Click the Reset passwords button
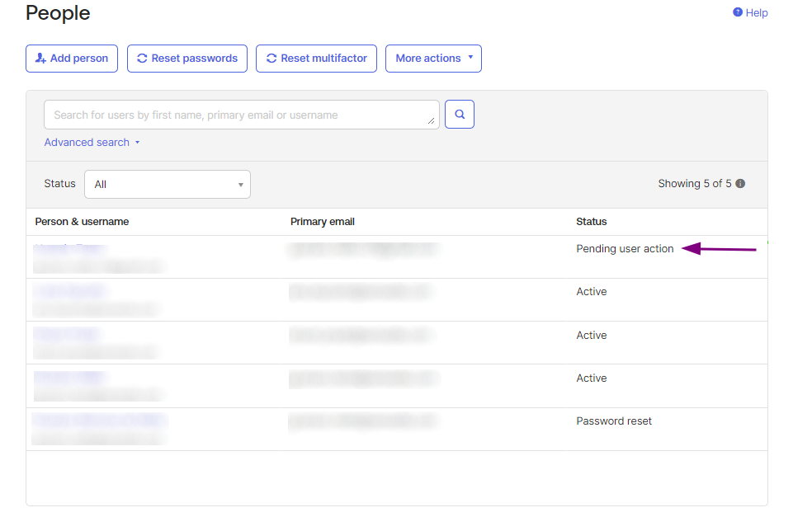The image size is (812, 517). pyautogui.click(x=186, y=58)
